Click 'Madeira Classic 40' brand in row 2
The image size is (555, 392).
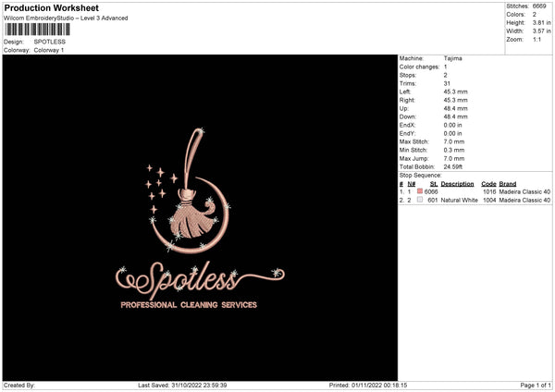coord(524,201)
